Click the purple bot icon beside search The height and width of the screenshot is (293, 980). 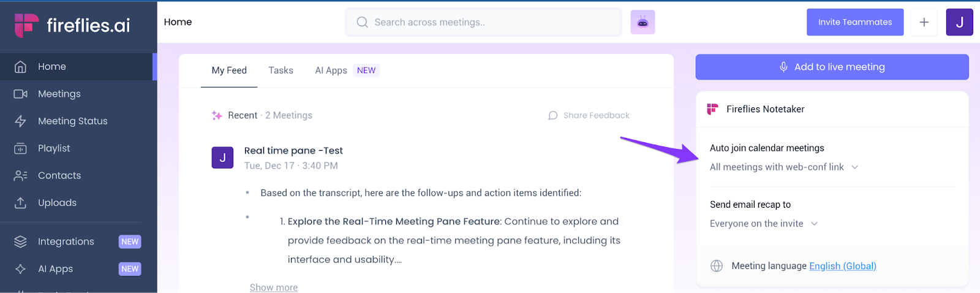coord(643,22)
